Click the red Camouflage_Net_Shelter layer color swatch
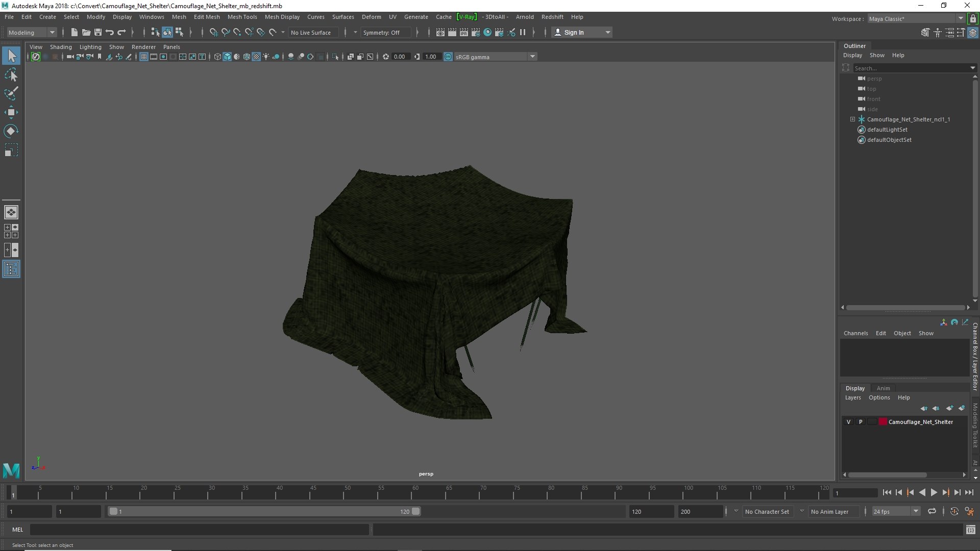This screenshot has height=551, width=980. 883,422
